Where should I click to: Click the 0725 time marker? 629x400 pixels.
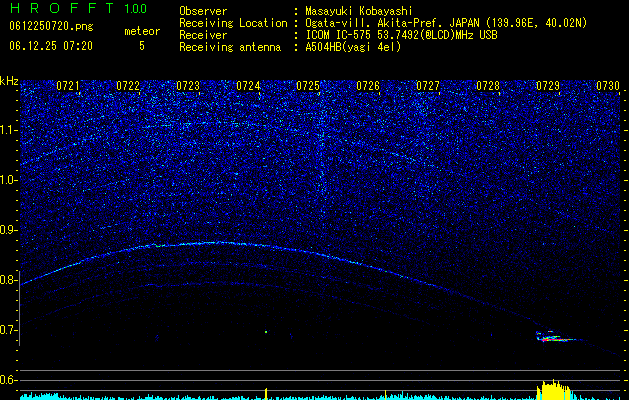[308, 86]
